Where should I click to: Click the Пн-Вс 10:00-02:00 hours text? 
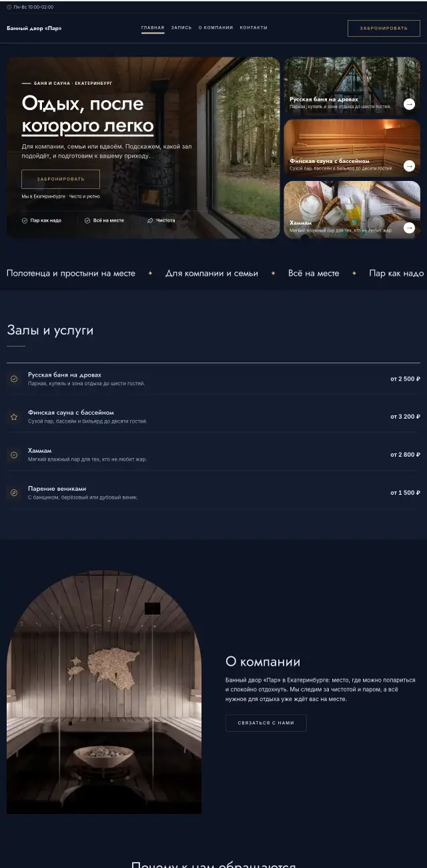pyautogui.click(x=33, y=7)
